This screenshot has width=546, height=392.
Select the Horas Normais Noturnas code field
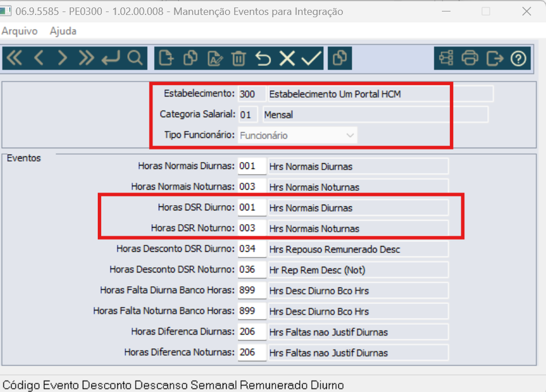click(x=252, y=186)
